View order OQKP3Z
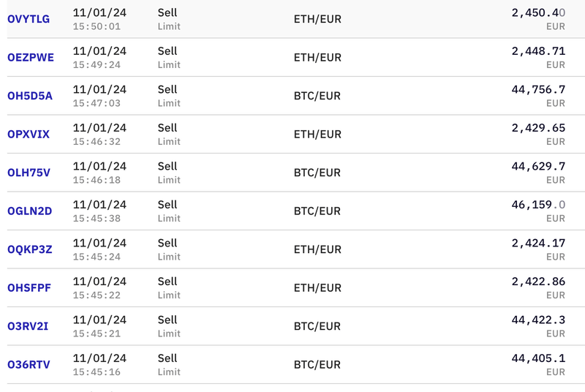 coord(30,249)
